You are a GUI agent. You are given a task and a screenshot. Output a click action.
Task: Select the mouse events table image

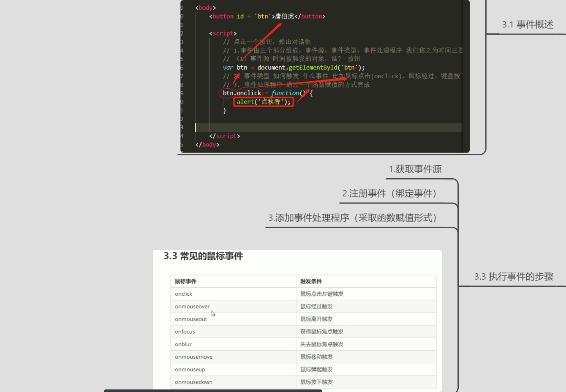point(297,321)
